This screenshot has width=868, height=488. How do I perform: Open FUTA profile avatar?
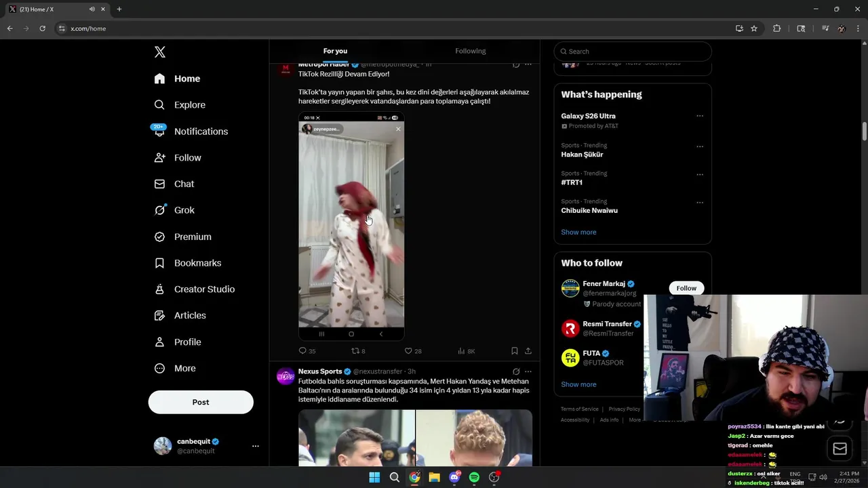tap(570, 358)
